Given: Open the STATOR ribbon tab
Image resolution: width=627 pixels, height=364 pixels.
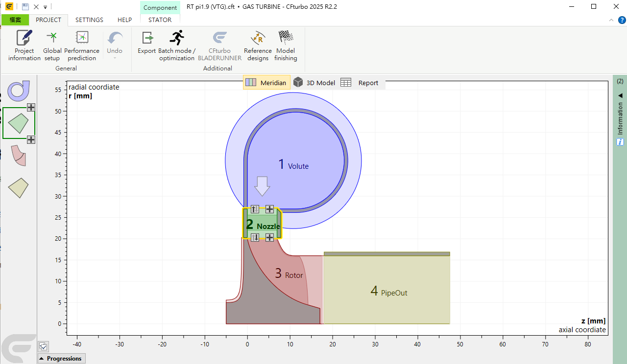Looking at the screenshot, I should (x=160, y=20).
